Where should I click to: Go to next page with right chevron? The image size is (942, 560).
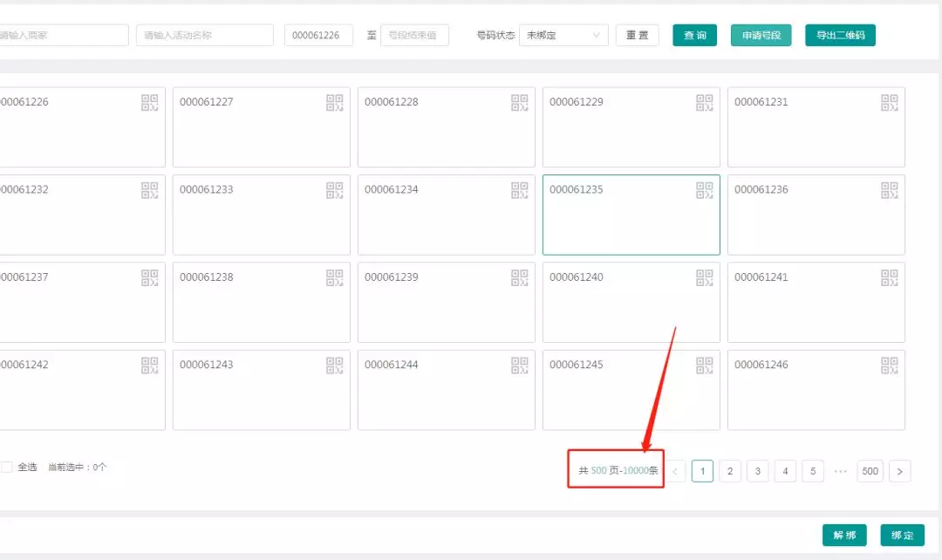tap(900, 472)
